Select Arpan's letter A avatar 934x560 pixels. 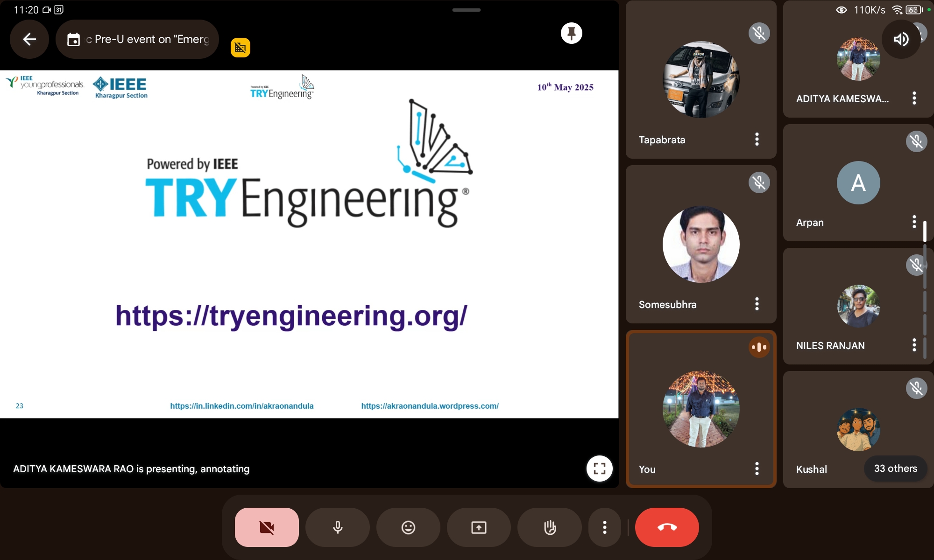[858, 182]
